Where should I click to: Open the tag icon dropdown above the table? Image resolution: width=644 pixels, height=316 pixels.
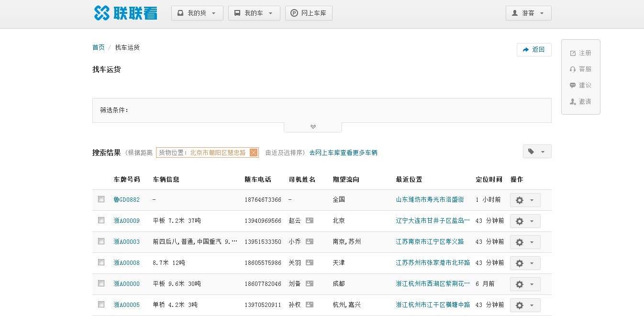537,152
